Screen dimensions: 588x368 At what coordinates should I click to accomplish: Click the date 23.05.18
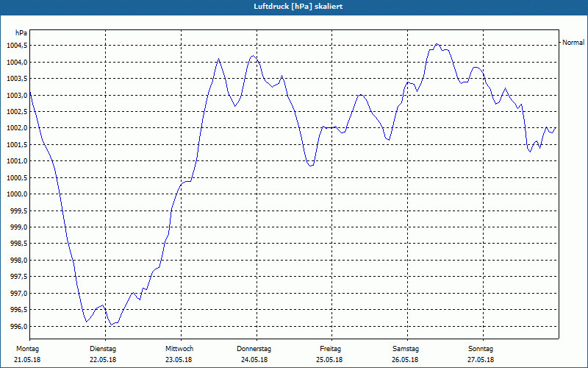(179, 360)
